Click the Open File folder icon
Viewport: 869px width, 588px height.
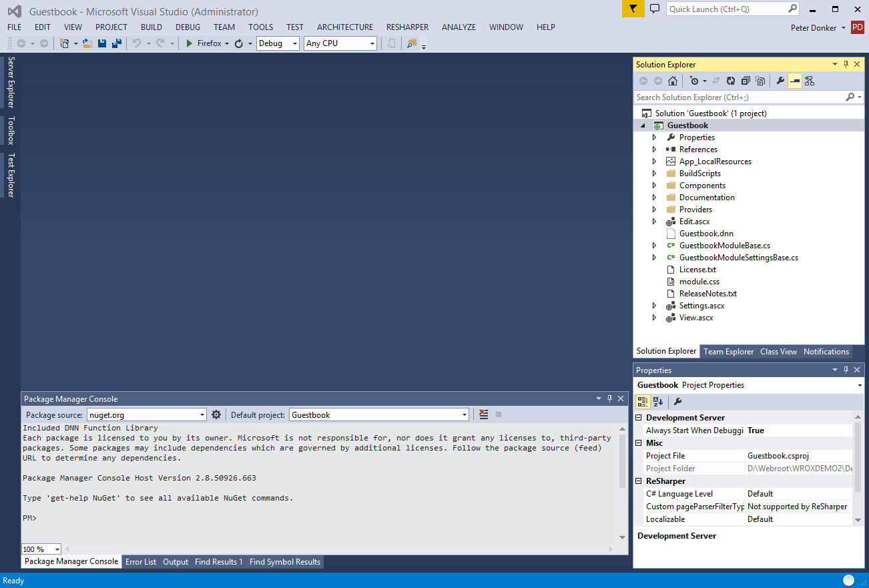tap(87, 43)
